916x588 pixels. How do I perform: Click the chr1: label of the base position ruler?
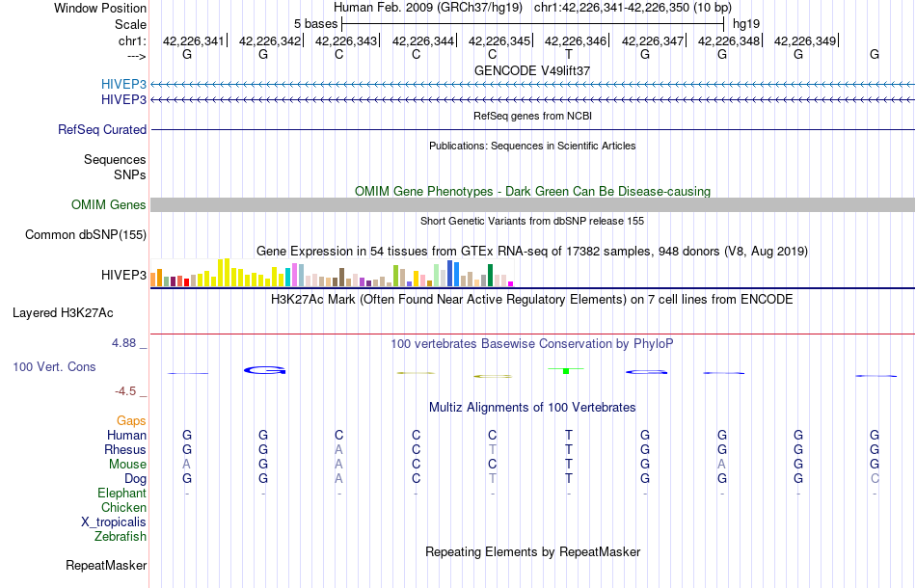[x=132, y=40]
